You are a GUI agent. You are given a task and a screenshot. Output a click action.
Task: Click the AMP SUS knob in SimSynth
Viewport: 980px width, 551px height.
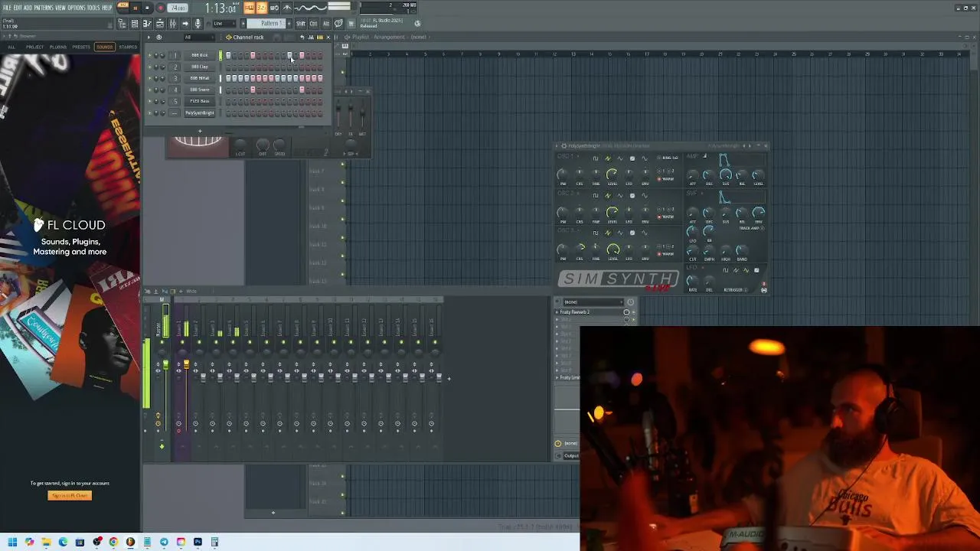click(x=726, y=174)
